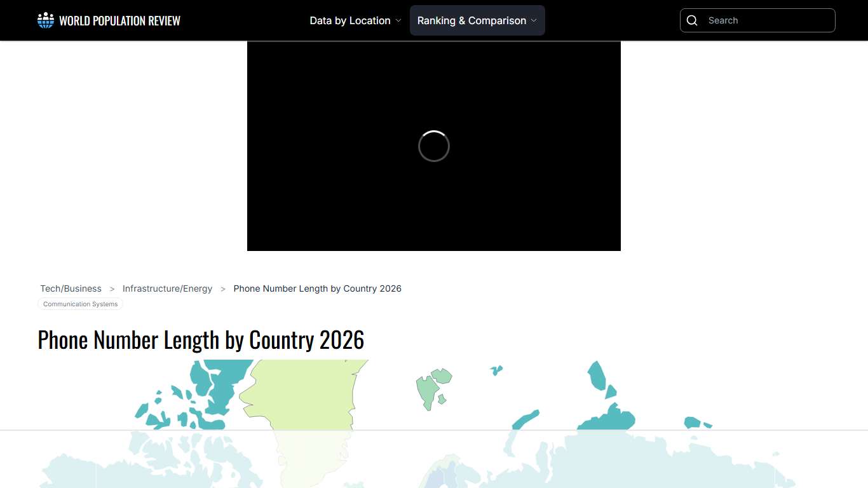The image size is (868, 488).
Task: Expand the Data by Location chevron arrow
Action: (398, 20)
